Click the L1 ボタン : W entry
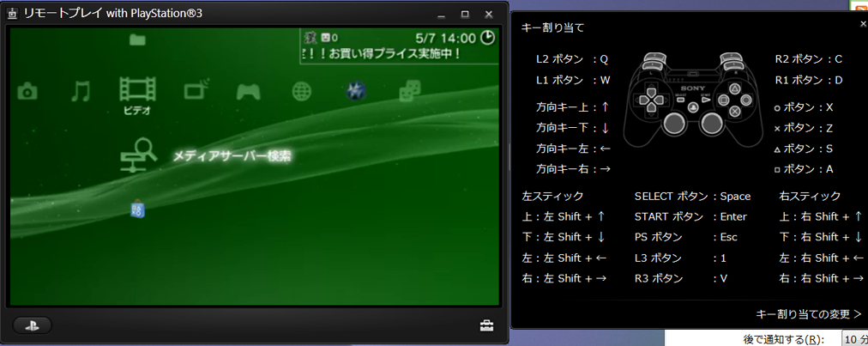The height and width of the screenshot is (346, 868). tap(573, 81)
